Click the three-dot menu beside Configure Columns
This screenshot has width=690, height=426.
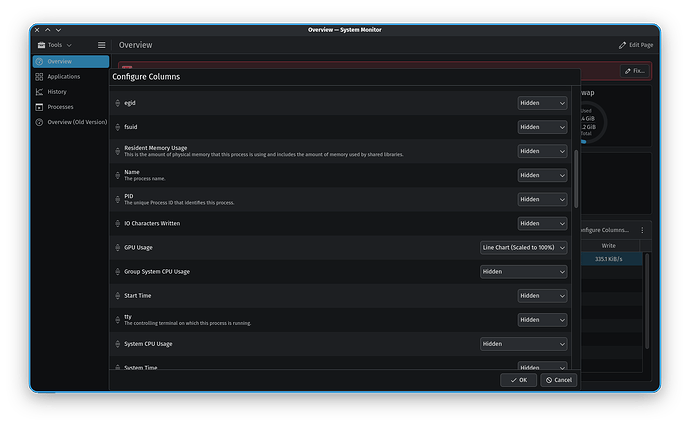click(643, 230)
